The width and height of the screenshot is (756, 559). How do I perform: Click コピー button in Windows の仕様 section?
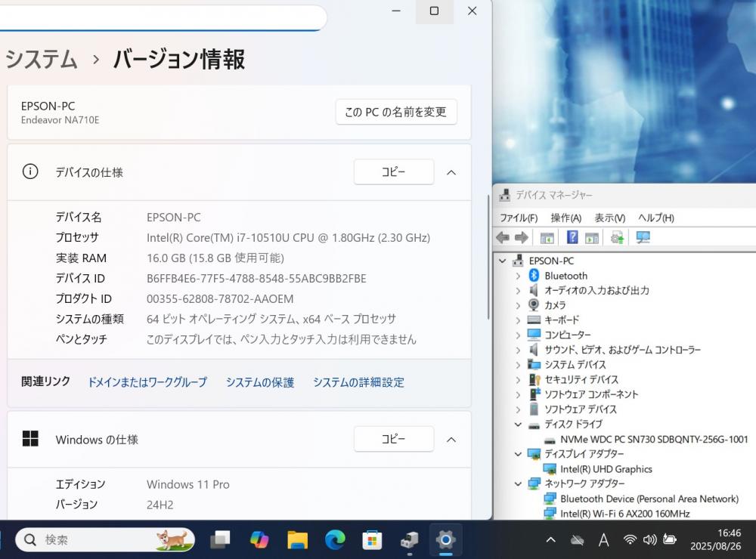[x=394, y=439]
